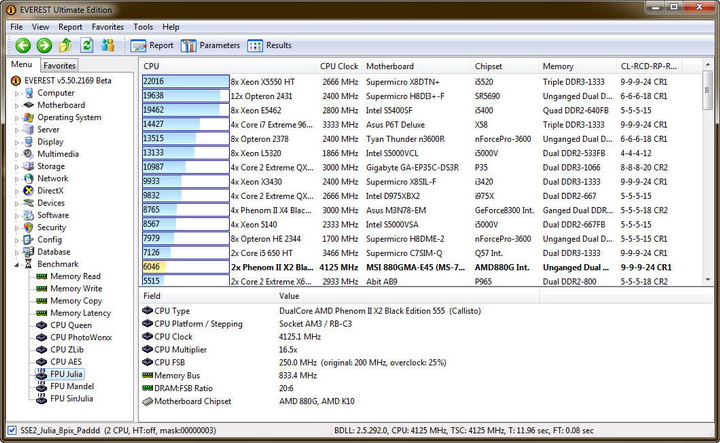Open the Report toolbar button

[152, 45]
